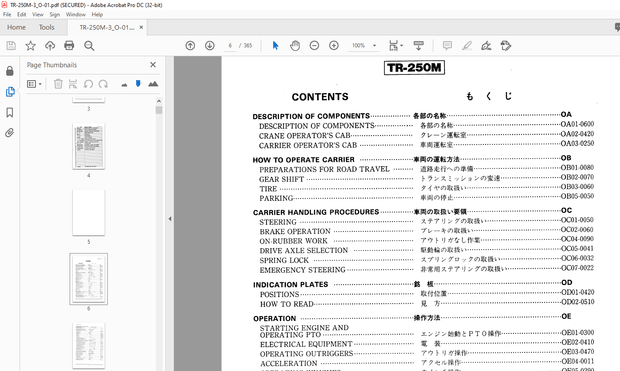Click 'BRAKE OPERATION' contents entry
620x371 pixels.
coord(295,231)
